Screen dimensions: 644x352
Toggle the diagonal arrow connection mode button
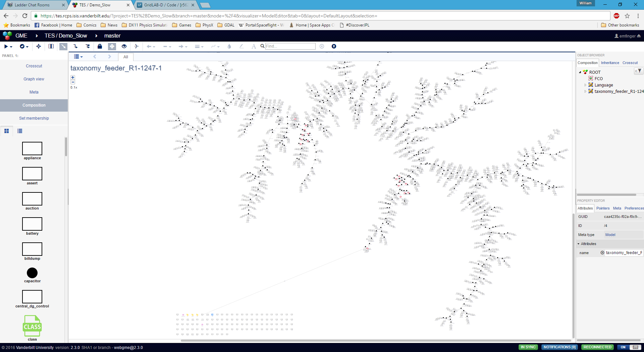(63, 46)
